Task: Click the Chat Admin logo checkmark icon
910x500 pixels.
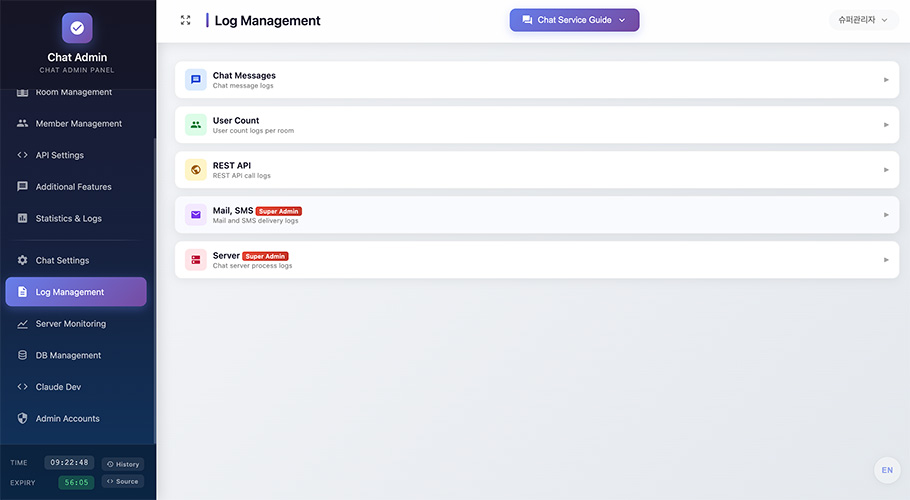Action: pos(77,28)
